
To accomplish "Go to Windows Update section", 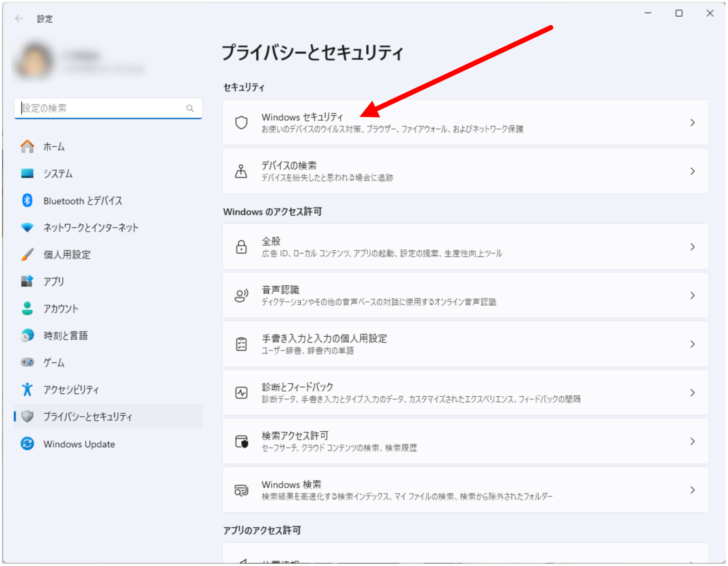I will (79, 444).
